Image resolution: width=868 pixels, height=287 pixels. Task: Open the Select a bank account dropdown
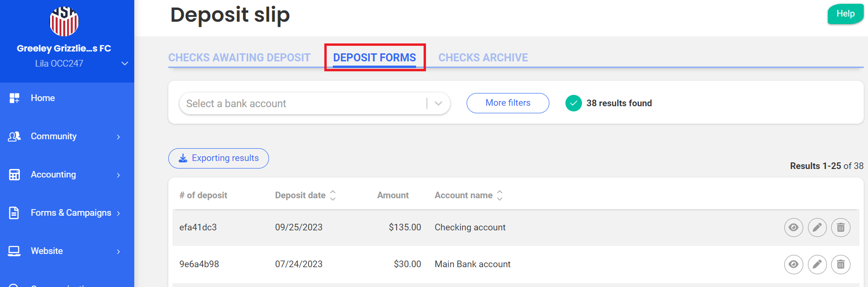(314, 103)
